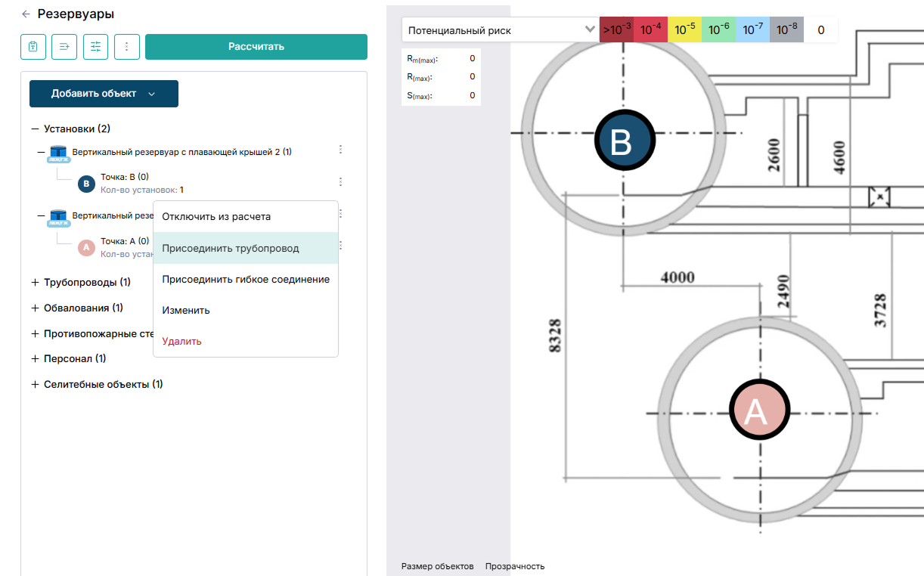Click the yellow 10⁻⁵ risk swatch
The width and height of the screenshot is (924, 576).
point(684,30)
